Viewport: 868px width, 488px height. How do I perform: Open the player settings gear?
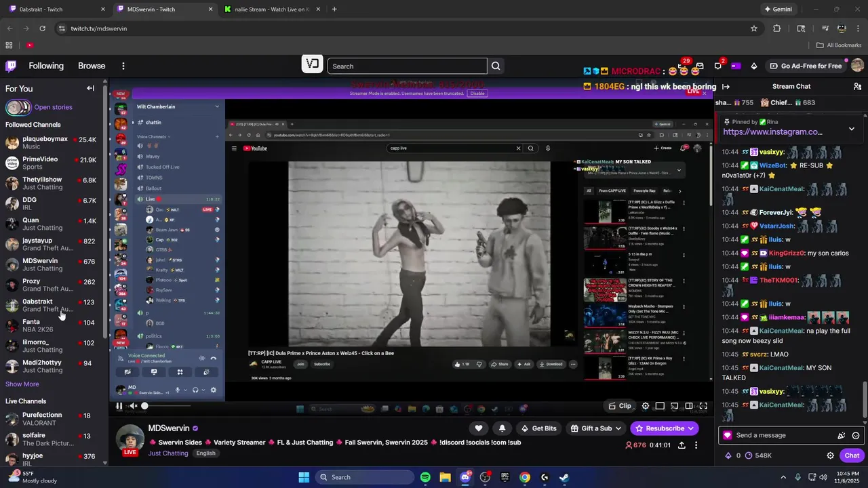[x=646, y=406]
